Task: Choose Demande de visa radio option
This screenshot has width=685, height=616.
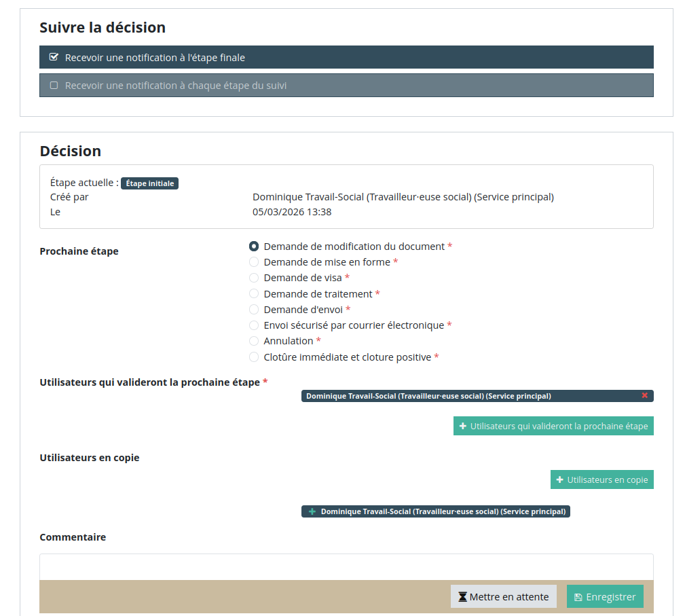Action: 254,278
